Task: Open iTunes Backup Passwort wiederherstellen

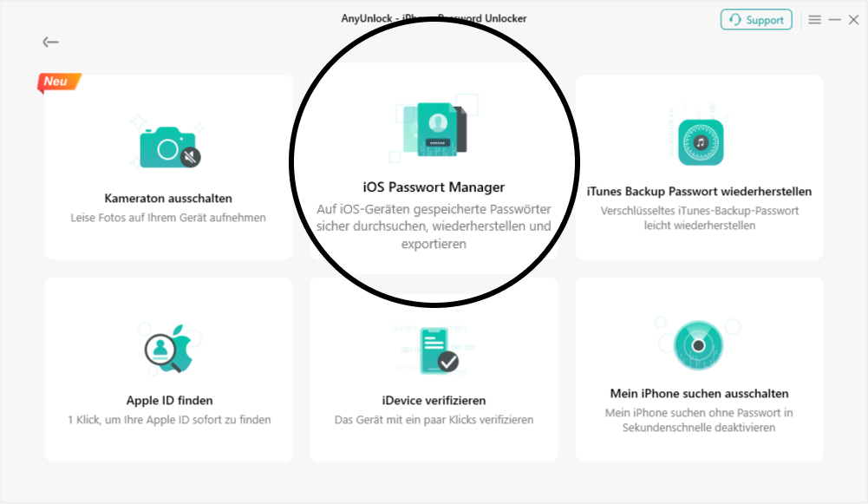Action: click(x=699, y=192)
